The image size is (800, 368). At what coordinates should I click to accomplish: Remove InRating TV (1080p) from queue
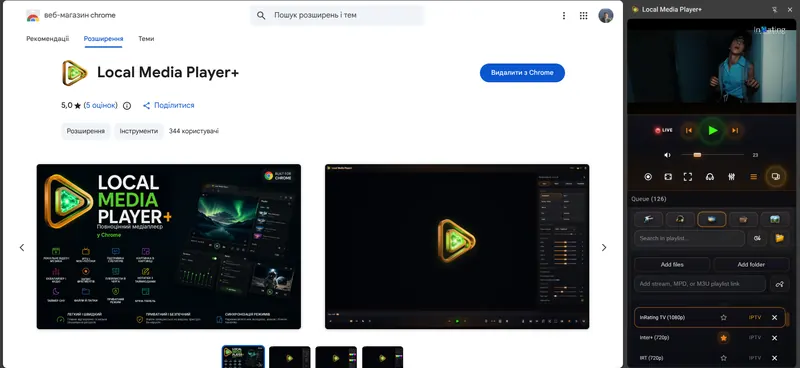click(774, 317)
